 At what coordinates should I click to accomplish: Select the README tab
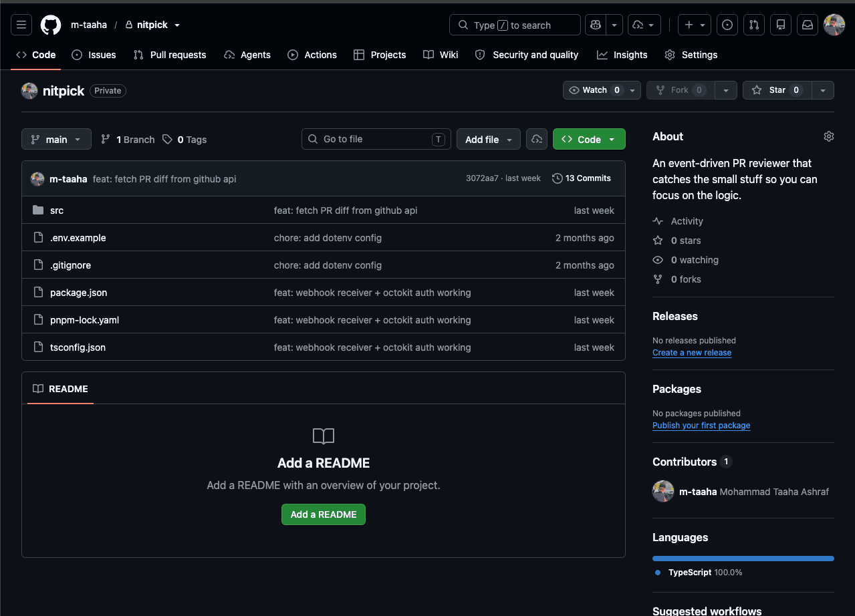(60, 389)
